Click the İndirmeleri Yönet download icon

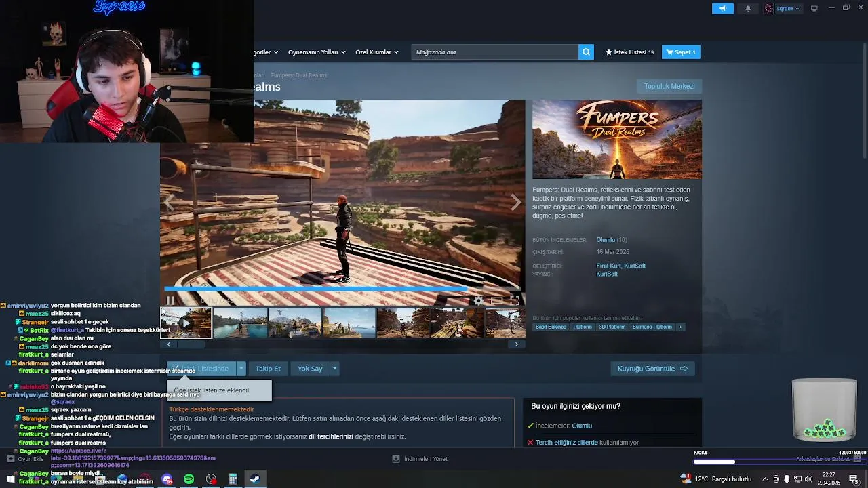coord(396,459)
